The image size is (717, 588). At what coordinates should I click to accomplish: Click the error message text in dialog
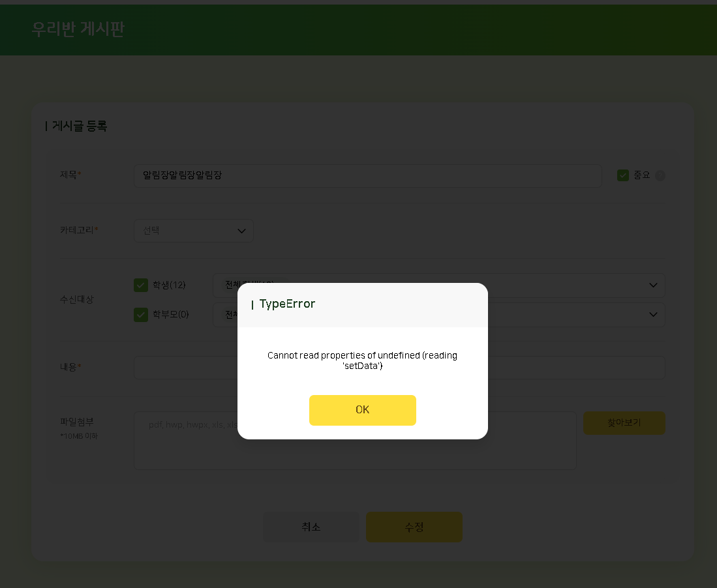click(362, 360)
